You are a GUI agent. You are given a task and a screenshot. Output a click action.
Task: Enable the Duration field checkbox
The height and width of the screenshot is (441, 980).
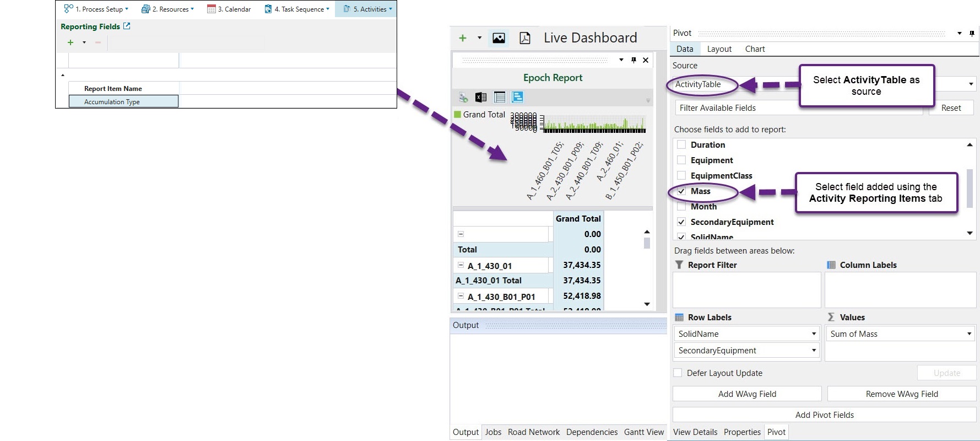[681, 145]
